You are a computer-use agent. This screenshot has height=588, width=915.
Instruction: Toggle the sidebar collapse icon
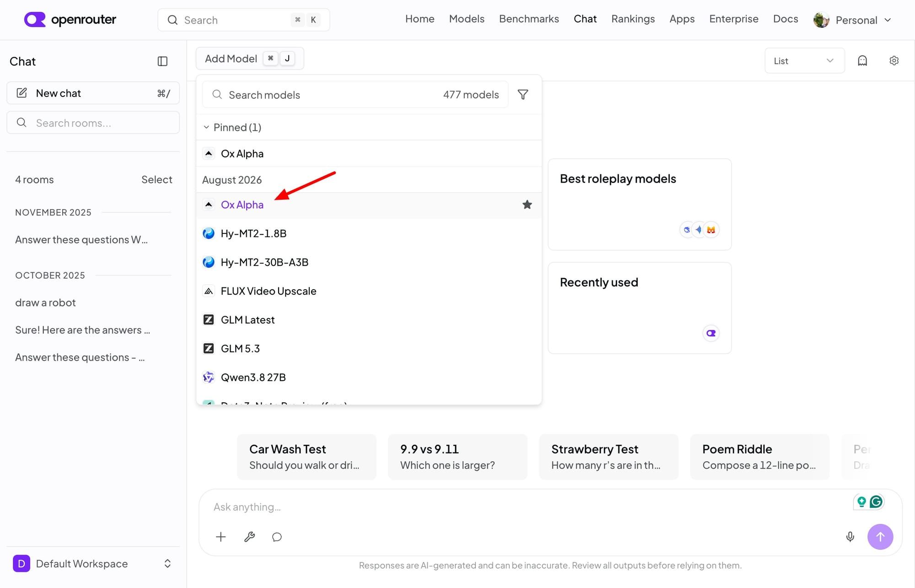[162, 61]
